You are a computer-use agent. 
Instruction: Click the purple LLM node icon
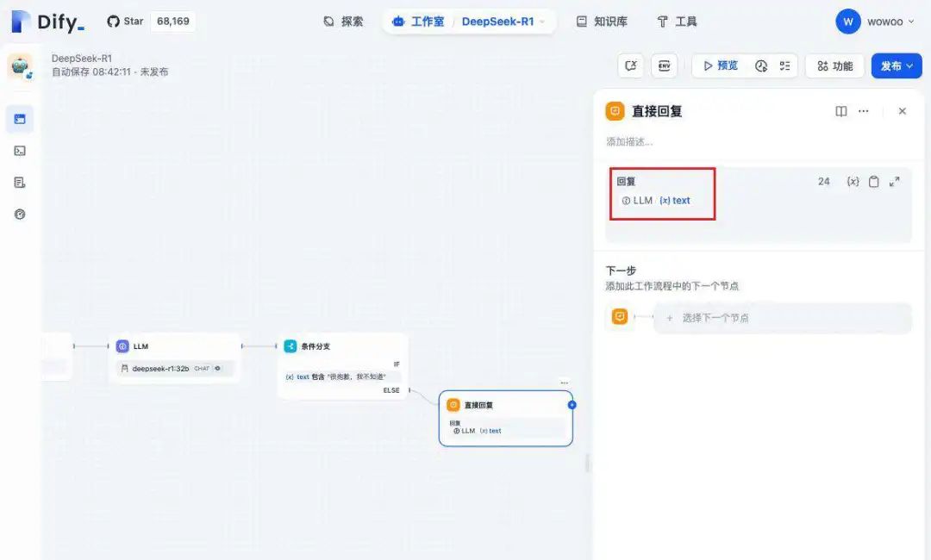pos(123,346)
